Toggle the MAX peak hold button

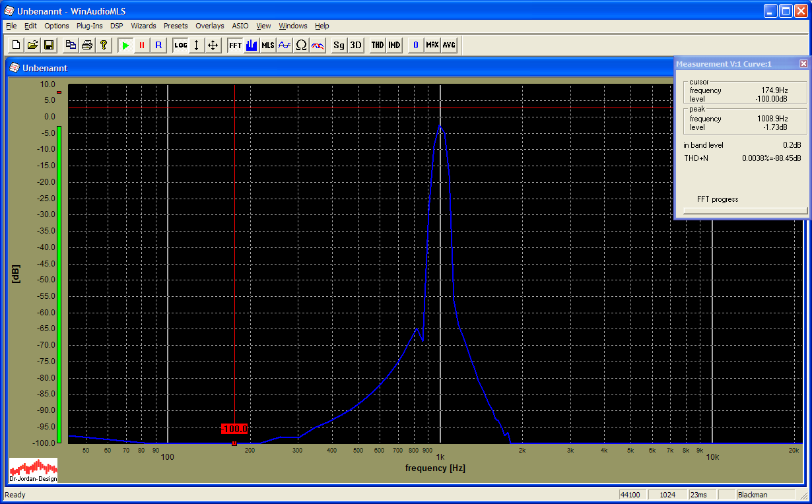[x=432, y=46]
